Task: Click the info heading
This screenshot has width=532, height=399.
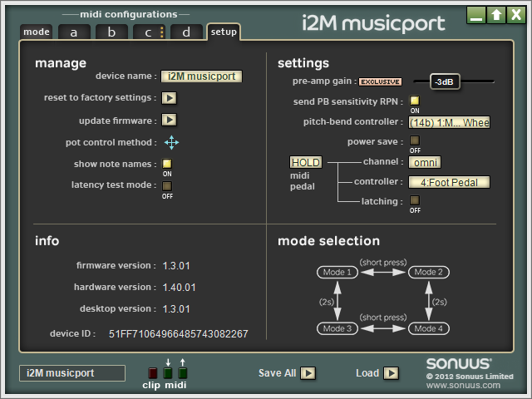Action: coord(47,241)
